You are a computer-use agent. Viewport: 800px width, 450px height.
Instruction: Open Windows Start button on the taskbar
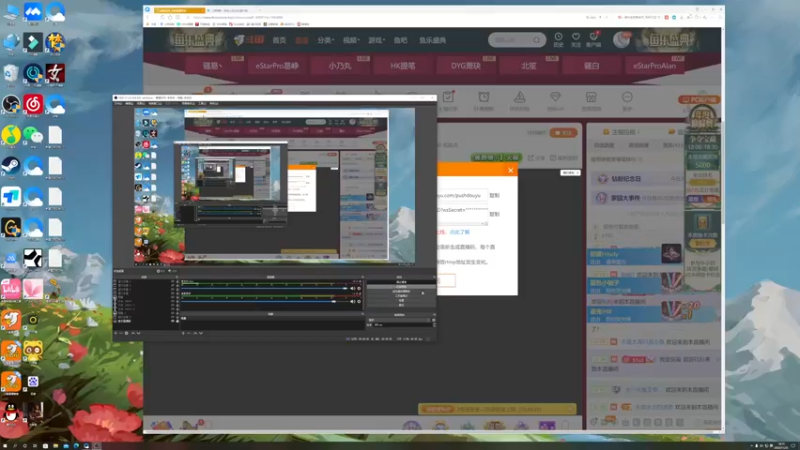[5, 445]
